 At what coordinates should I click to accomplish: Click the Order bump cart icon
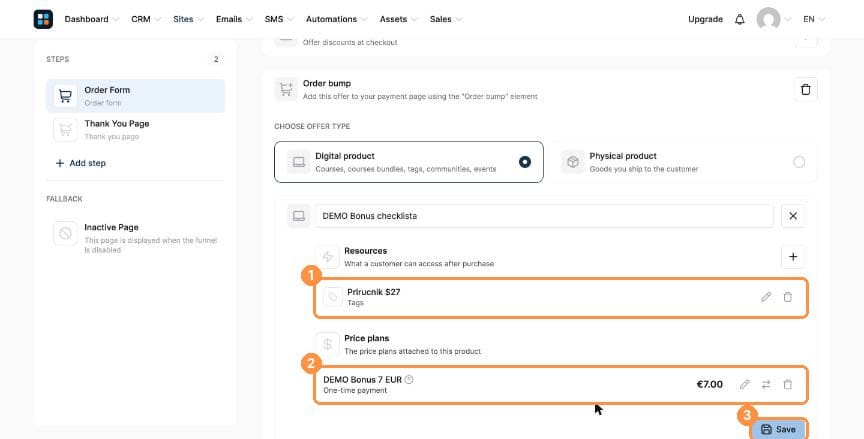point(286,89)
